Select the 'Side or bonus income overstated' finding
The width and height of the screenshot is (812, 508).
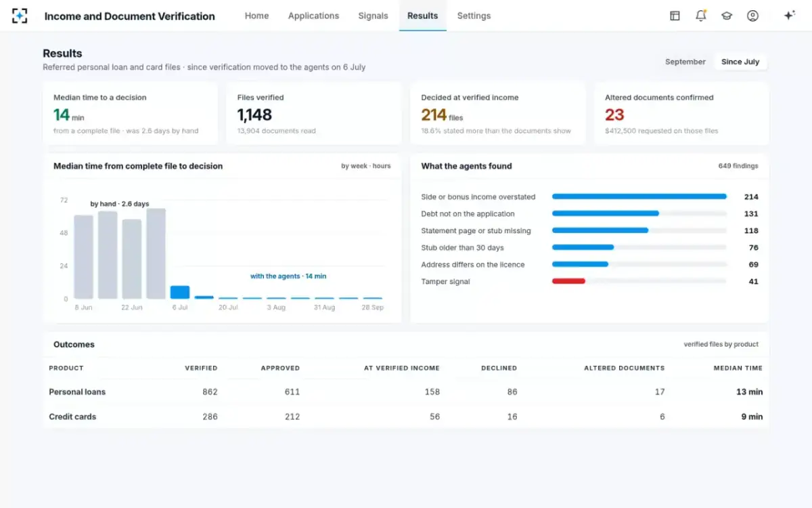tap(590, 197)
